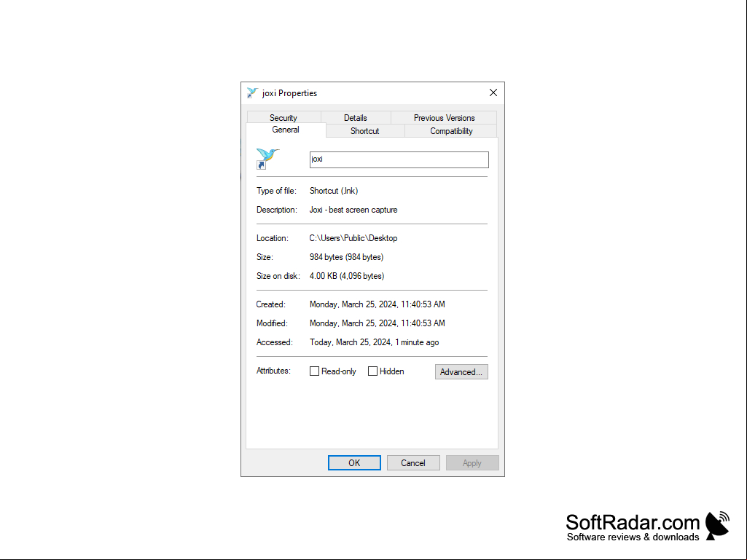
Task: Go to the Previous Versions tab
Action: click(x=444, y=118)
